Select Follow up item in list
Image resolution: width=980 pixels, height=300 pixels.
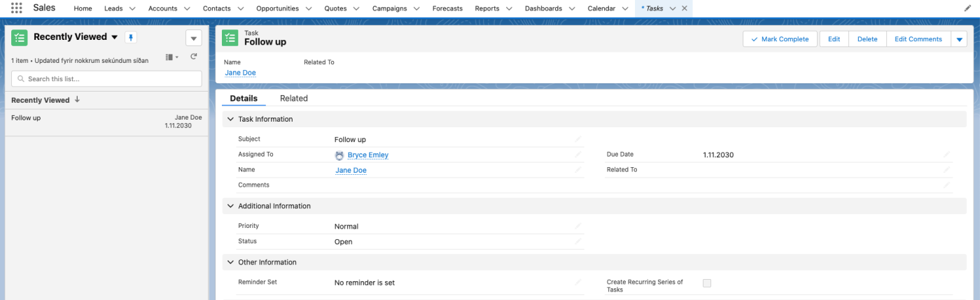tap(26, 117)
